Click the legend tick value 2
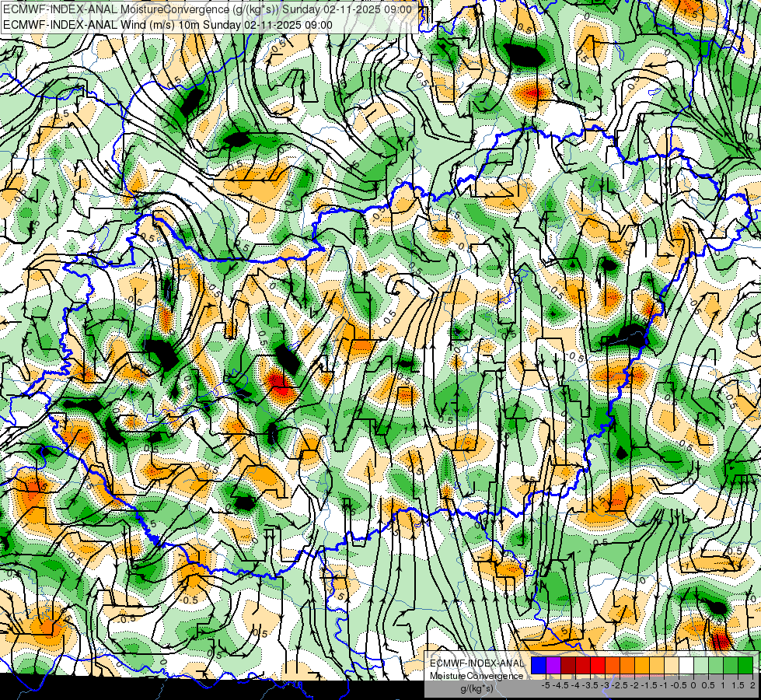 (x=752, y=685)
